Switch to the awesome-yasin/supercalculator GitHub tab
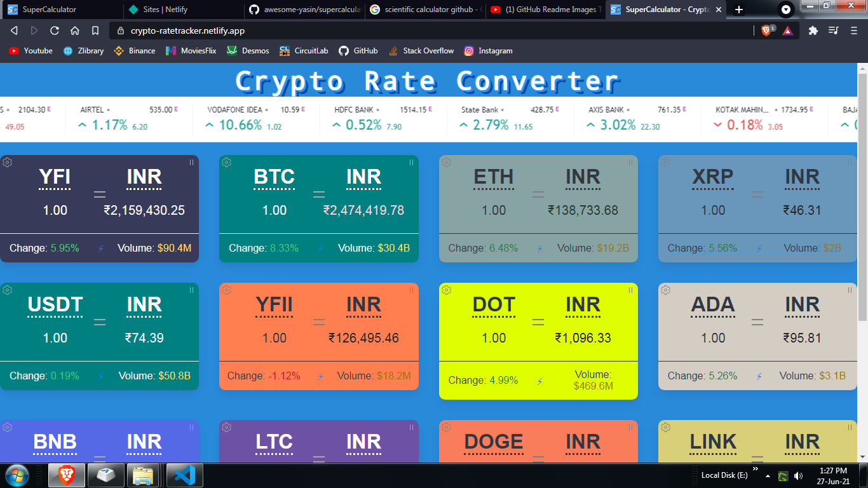The height and width of the screenshot is (488, 868). [304, 10]
